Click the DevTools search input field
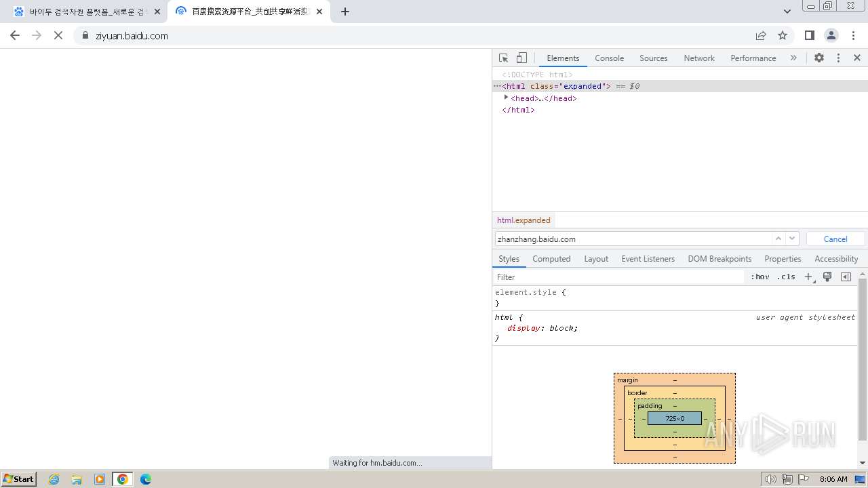Viewport: 868px width, 488px height. pos(633,239)
